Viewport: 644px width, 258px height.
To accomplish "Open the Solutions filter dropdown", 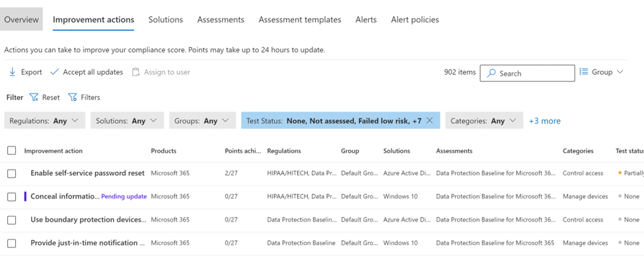I will point(127,120).
